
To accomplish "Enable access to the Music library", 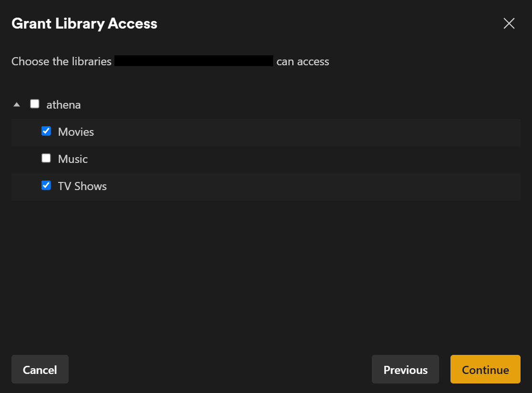I will 46,158.
